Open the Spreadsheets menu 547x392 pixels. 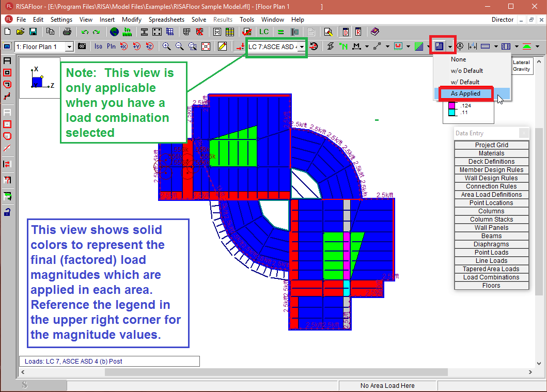[166, 20]
